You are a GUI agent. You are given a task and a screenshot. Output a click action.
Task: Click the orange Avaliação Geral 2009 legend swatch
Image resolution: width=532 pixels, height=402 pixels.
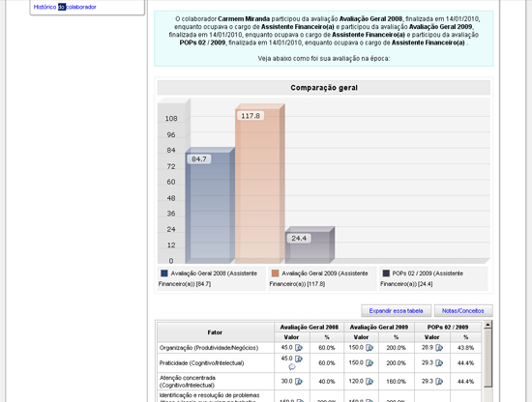click(275, 273)
